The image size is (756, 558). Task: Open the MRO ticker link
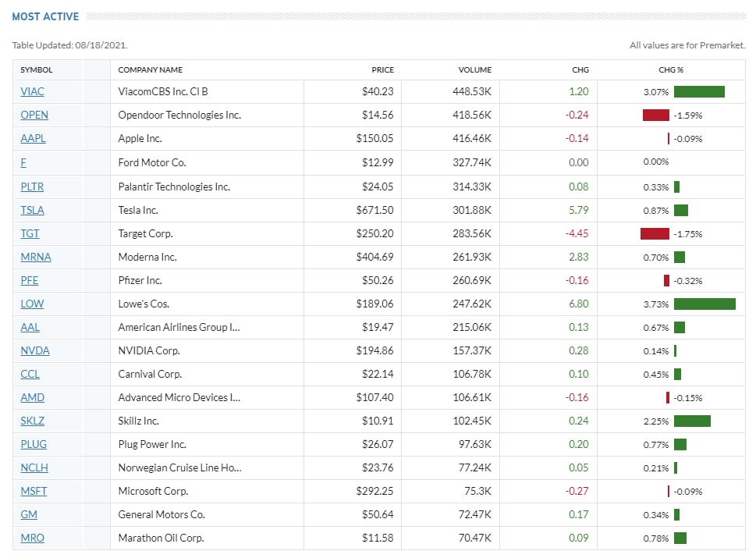pyautogui.click(x=32, y=538)
